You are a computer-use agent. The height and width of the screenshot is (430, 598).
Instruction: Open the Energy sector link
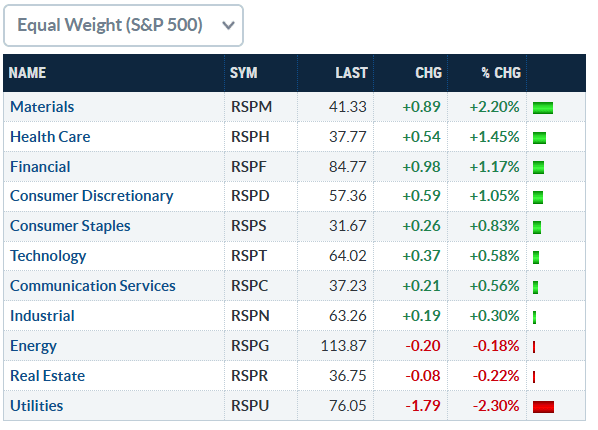(x=33, y=346)
